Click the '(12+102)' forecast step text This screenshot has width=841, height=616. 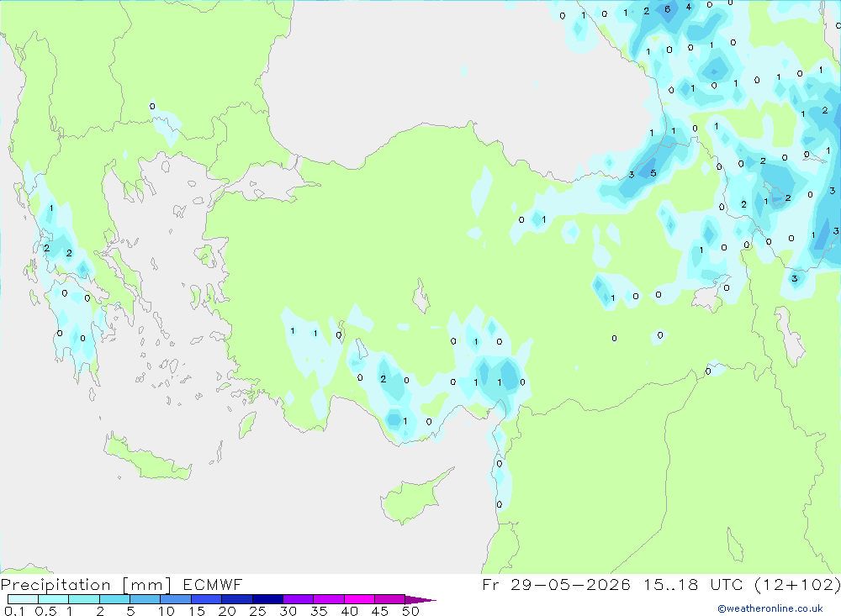coord(798,584)
